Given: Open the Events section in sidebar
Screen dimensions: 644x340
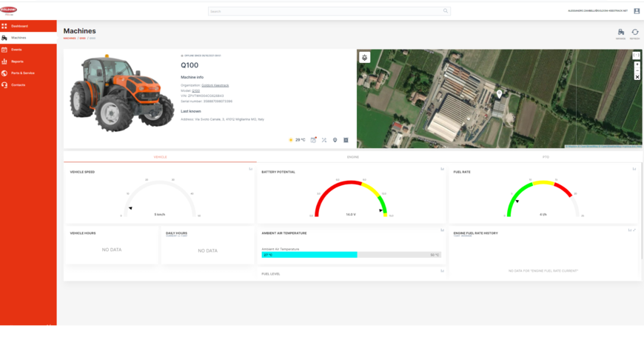Looking at the screenshot, I should (16, 50).
